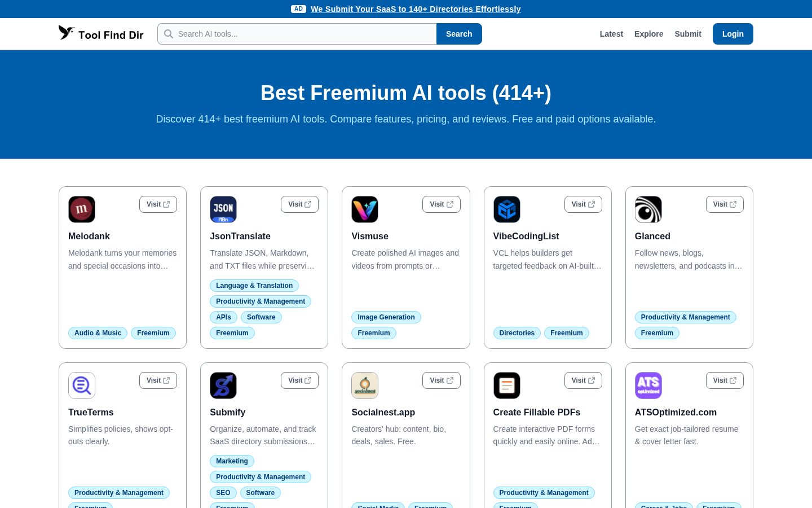Open the Submify app icon
The width and height of the screenshot is (812, 508).
pyautogui.click(x=223, y=386)
